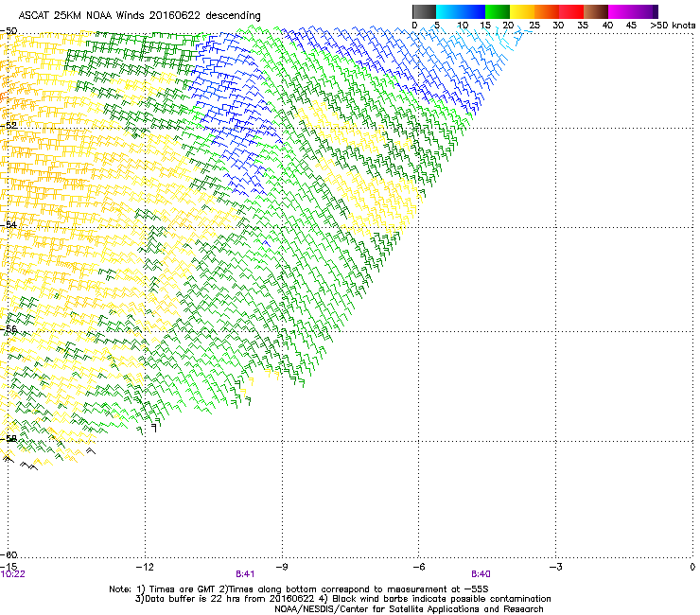Viewport: 700px width, 615px height.
Task: Click the "-52" latitude axis label
Action: [x=9, y=126]
